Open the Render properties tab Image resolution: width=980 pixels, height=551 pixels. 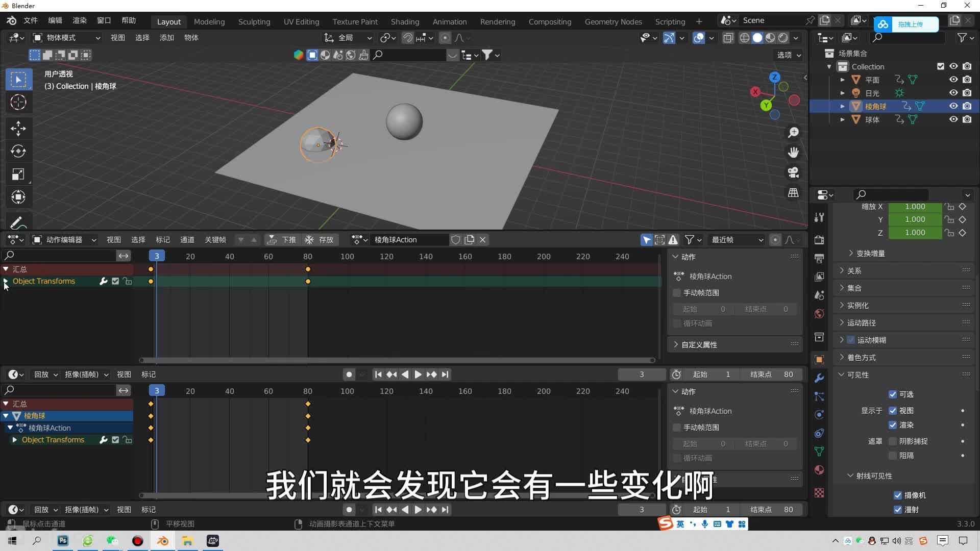[819, 240]
